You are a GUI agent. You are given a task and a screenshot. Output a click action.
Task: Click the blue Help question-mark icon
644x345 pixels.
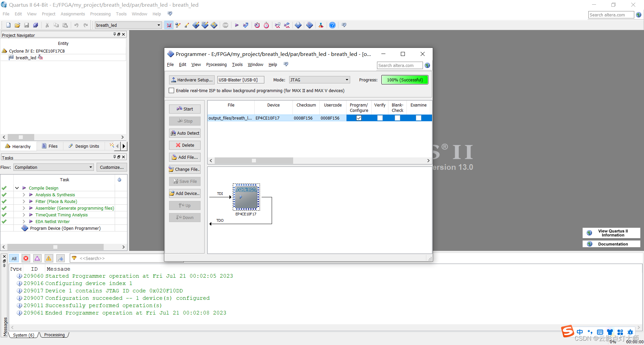pyautogui.click(x=332, y=25)
